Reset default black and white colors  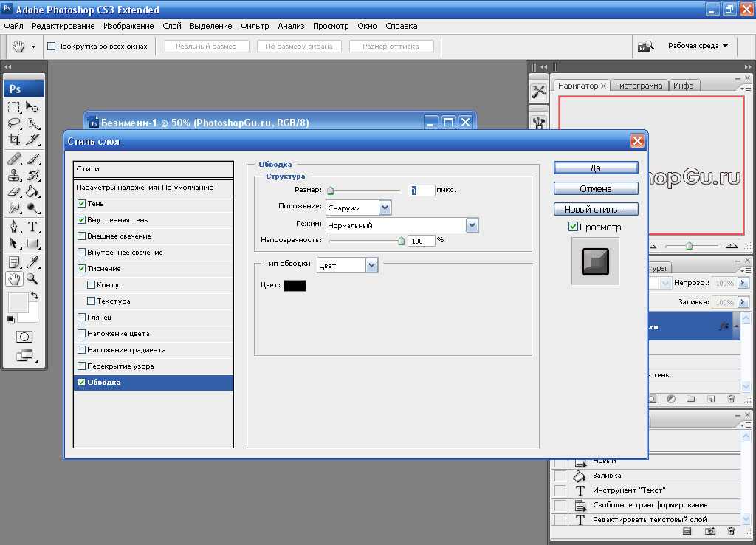[x=10, y=319]
